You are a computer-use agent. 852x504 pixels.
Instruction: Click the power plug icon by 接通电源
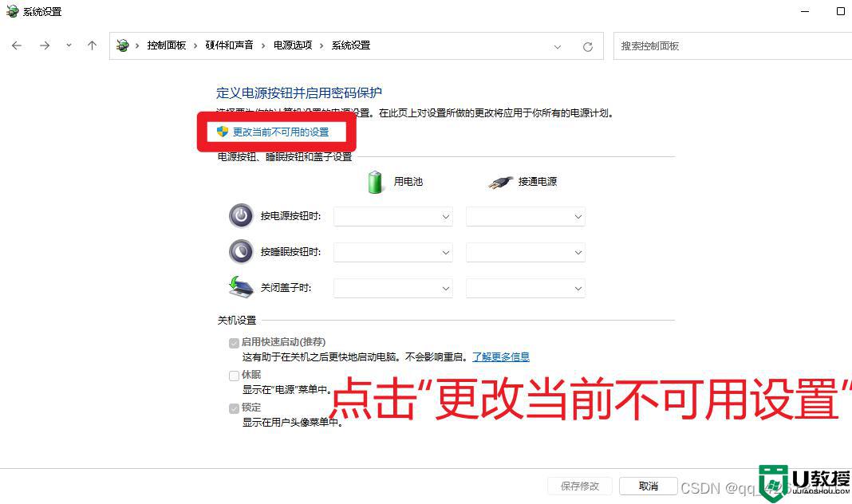500,182
